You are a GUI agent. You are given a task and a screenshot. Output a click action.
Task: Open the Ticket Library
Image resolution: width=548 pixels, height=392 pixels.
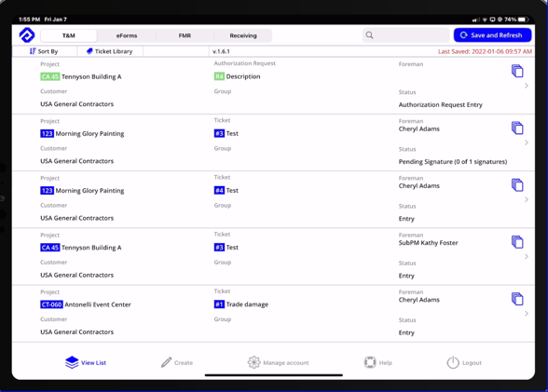(x=110, y=51)
